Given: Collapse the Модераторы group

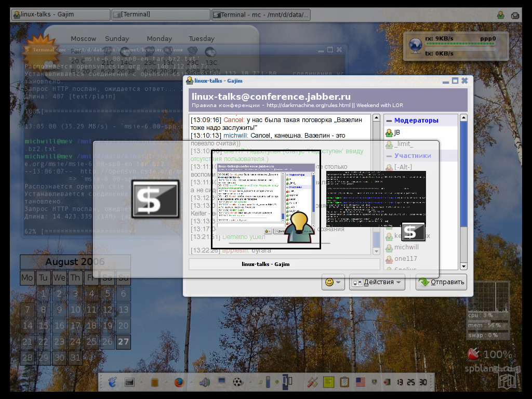Looking at the screenshot, I should [x=389, y=121].
